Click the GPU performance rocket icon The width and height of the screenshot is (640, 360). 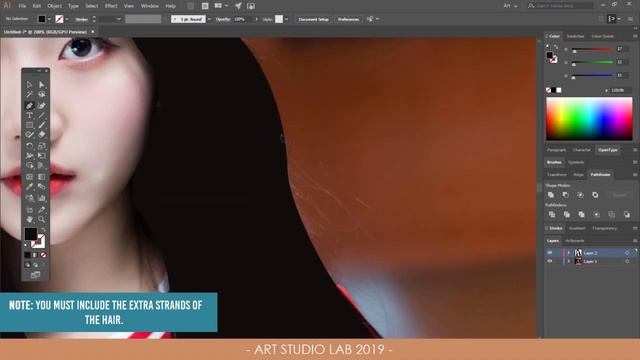click(x=238, y=6)
